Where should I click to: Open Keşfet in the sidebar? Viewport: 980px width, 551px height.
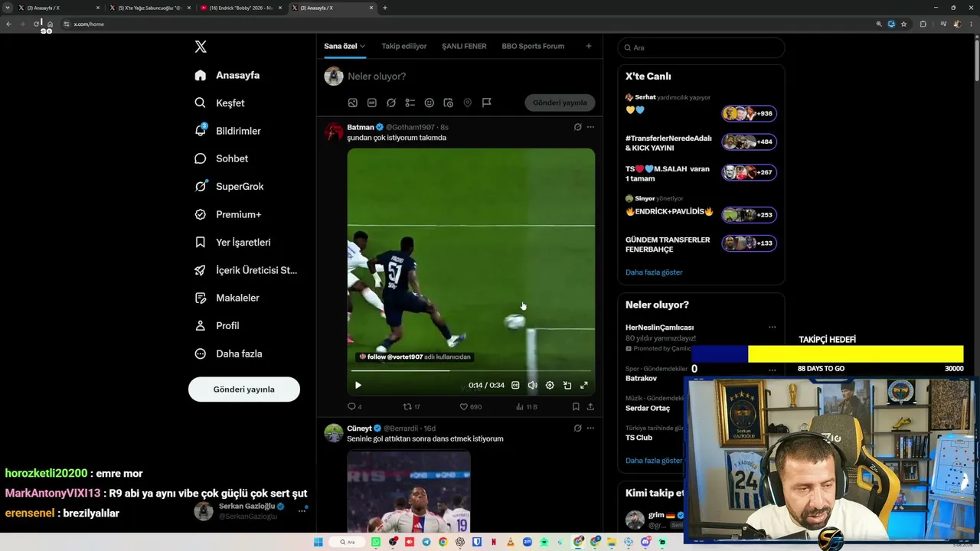[x=220, y=103]
